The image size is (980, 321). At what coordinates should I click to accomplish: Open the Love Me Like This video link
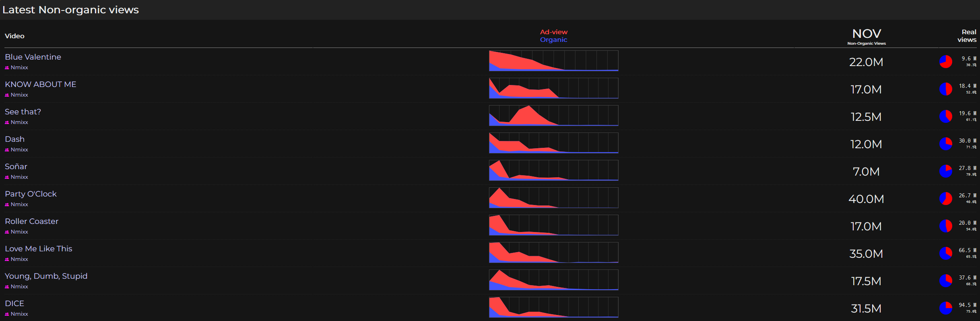click(39, 249)
